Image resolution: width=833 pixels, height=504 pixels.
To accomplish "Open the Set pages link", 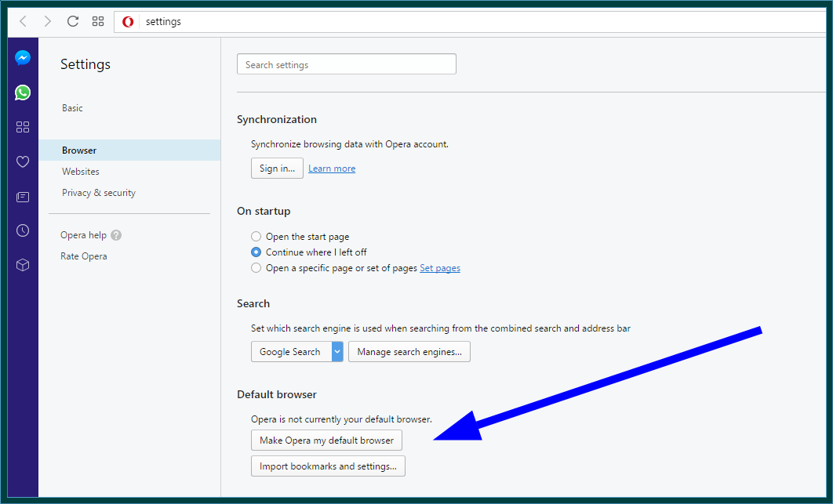I will (440, 268).
